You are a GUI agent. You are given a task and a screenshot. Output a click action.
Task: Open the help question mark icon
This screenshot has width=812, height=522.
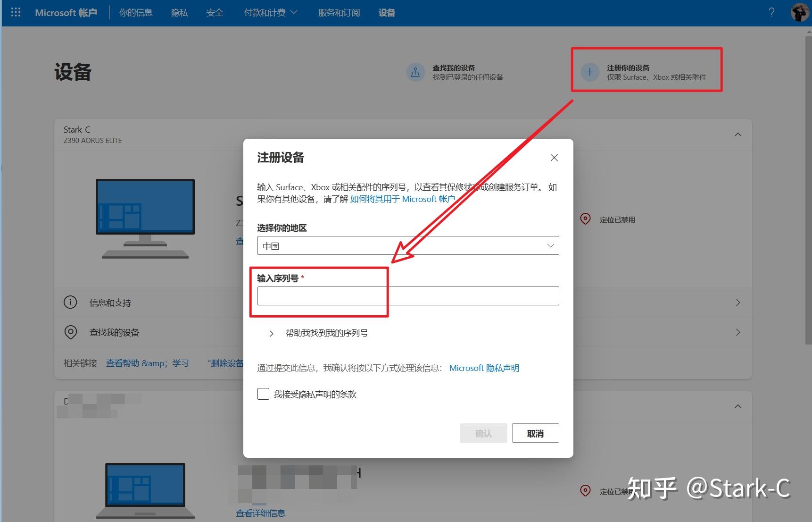(771, 12)
